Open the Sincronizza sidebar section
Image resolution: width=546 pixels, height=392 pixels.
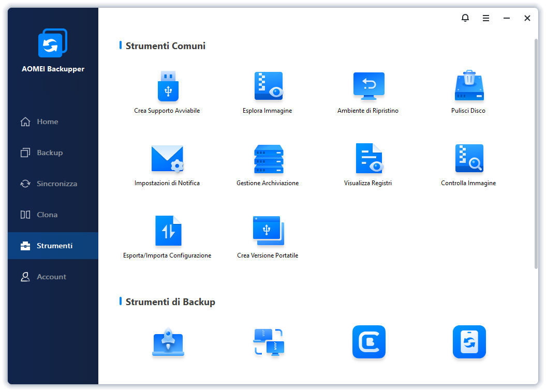pos(56,184)
